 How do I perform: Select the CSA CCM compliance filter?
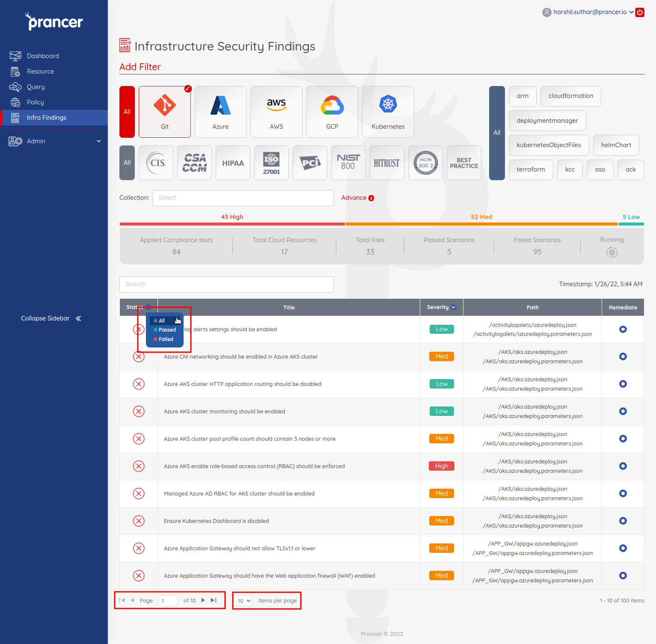(195, 163)
